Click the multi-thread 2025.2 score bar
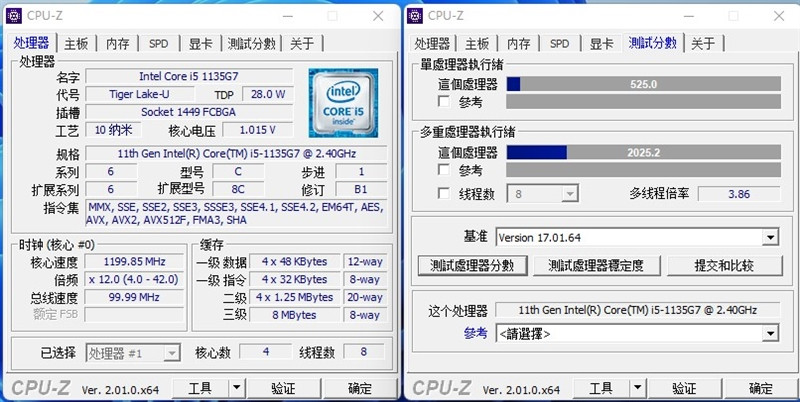This screenshot has height=402, width=800. [x=643, y=152]
